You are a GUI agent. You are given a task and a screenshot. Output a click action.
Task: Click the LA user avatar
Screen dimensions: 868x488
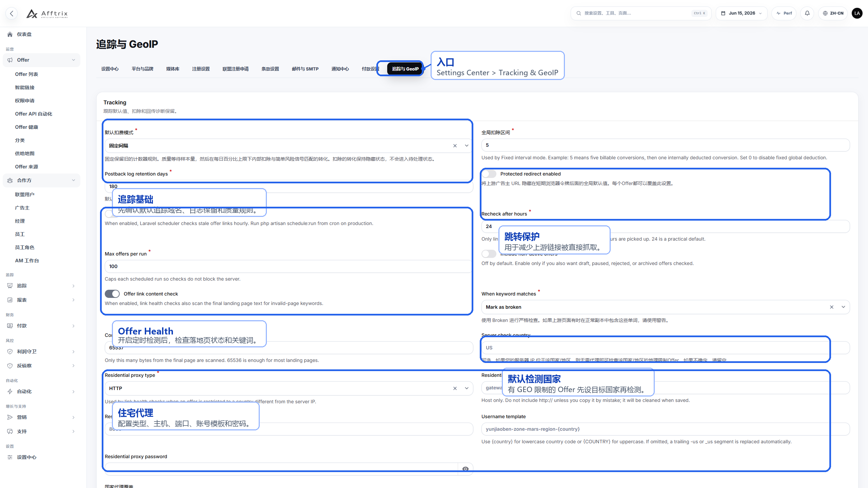(857, 13)
